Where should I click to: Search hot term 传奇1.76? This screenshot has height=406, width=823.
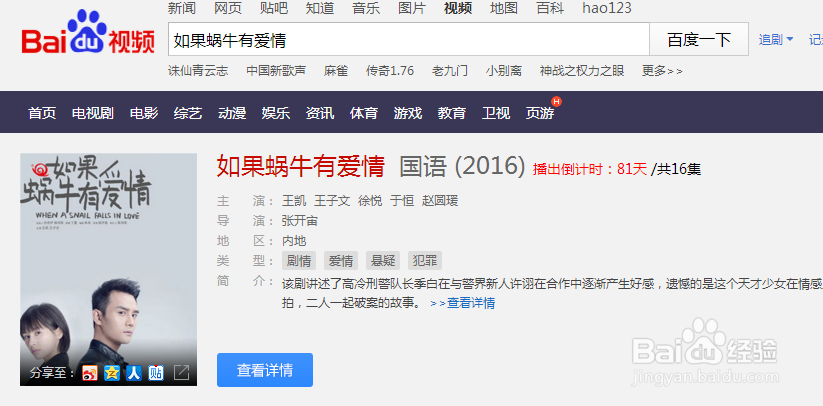[390, 71]
